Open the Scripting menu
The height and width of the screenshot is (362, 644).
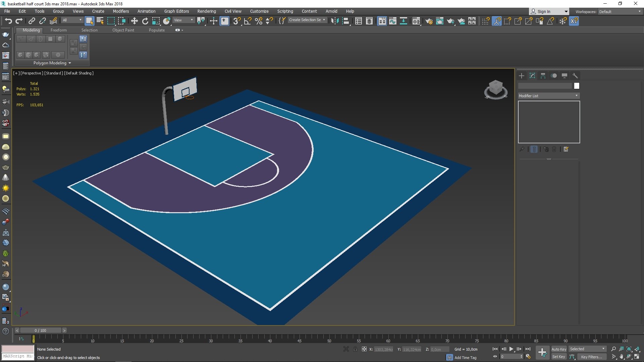click(x=285, y=11)
